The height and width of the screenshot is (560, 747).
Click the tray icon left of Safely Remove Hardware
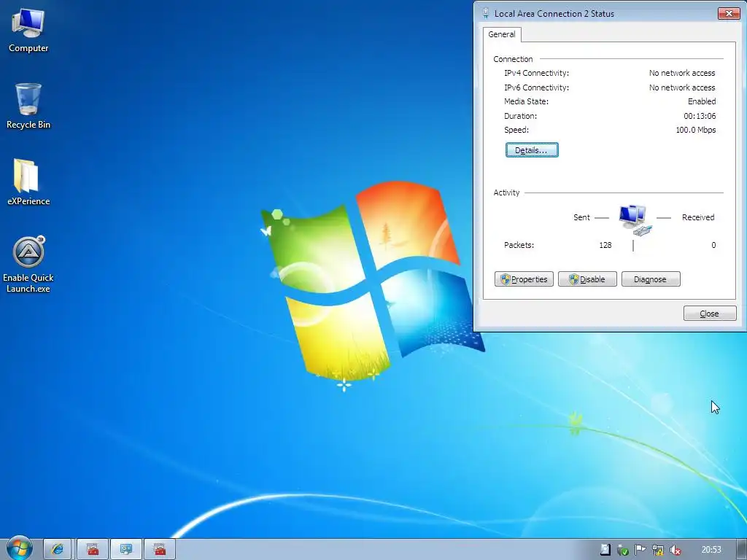[x=605, y=550]
